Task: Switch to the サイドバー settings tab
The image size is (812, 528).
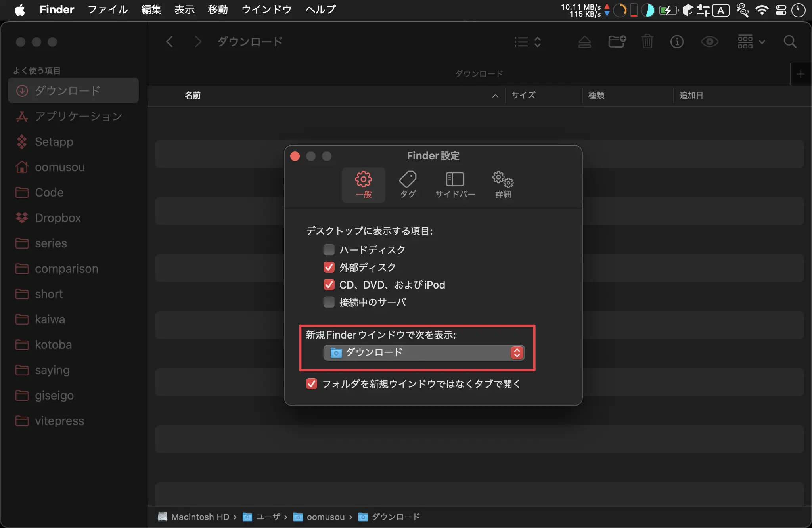Action: click(455, 185)
